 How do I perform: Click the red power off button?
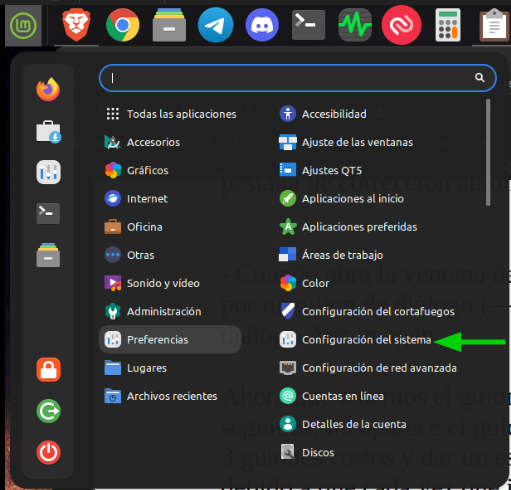[48, 452]
